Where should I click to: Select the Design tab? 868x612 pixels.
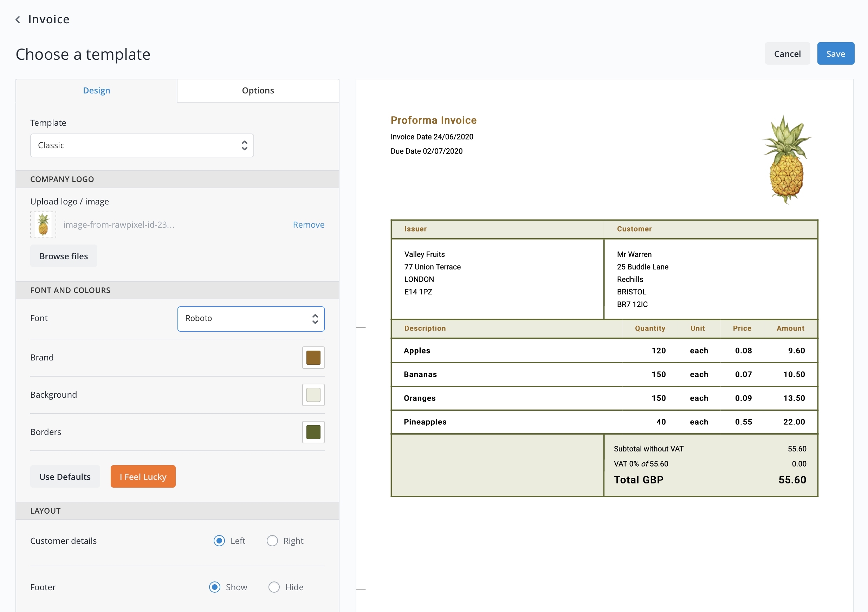[96, 90]
